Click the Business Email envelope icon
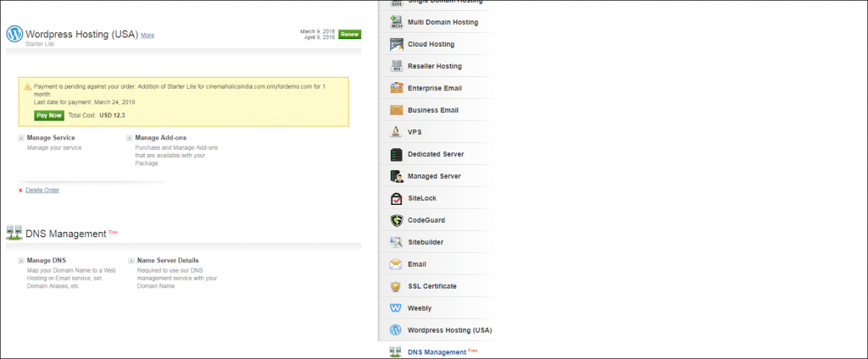This screenshot has height=359, width=868. tap(397, 110)
